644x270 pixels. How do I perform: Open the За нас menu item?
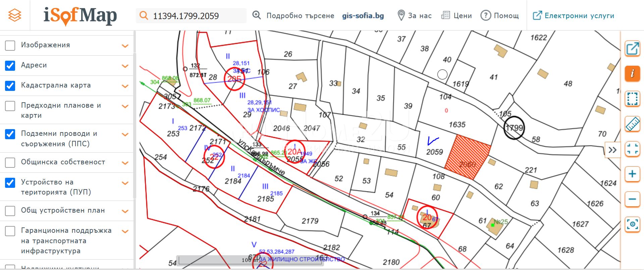pyautogui.click(x=415, y=15)
